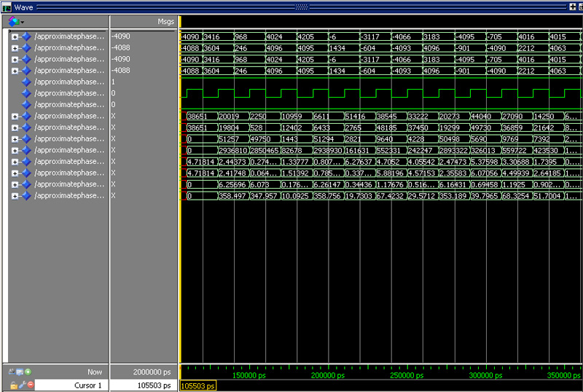Click diamond icon of signal showing 0, 6.25696
This screenshot has width=583, height=392.
[26, 184]
